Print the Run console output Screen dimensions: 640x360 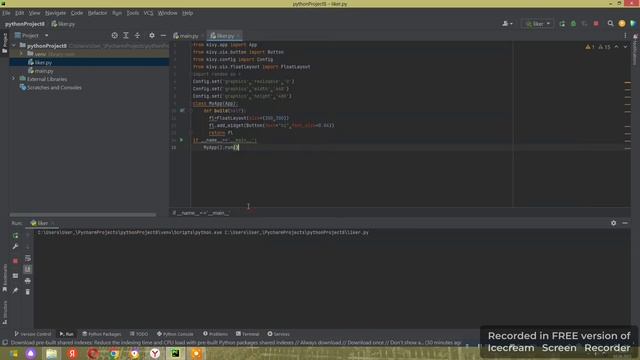(x=28, y=281)
